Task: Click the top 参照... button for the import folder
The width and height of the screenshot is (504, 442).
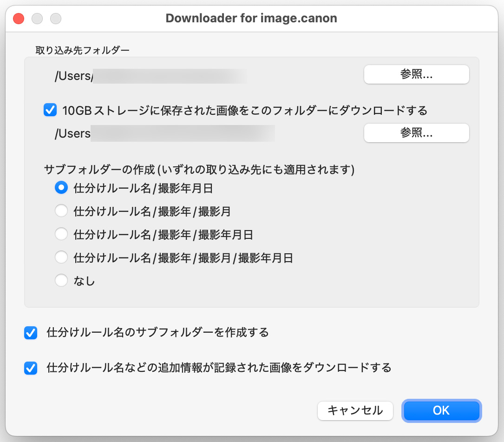Action: point(416,75)
